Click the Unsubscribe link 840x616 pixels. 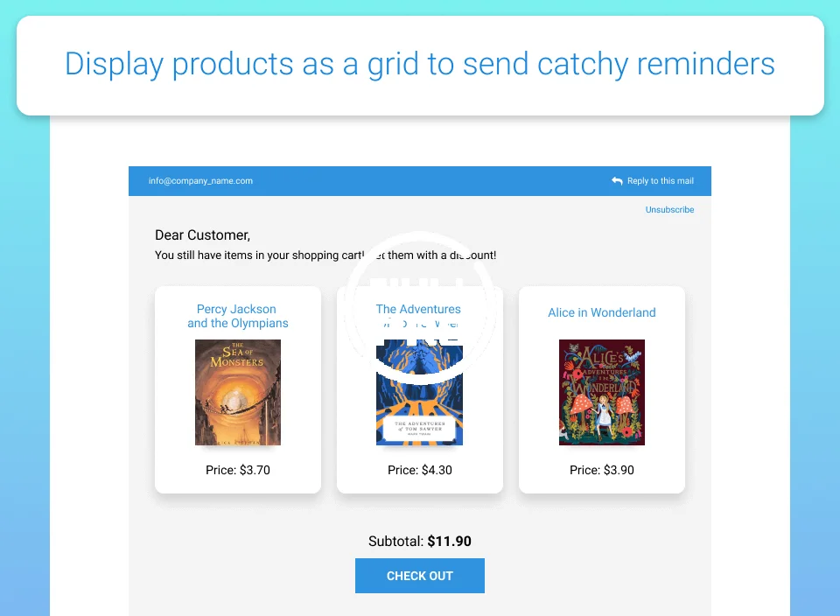tap(669, 210)
